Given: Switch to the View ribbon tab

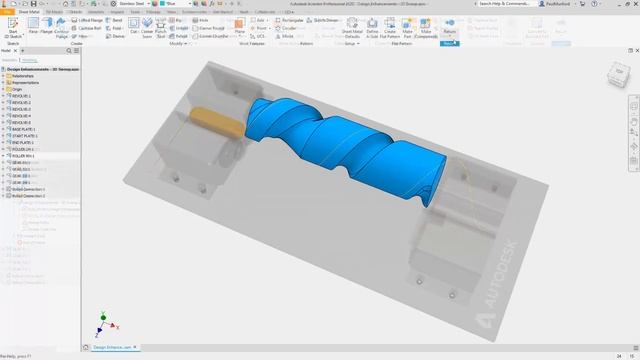Looking at the screenshot, I should pyautogui.click(x=172, y=12).
